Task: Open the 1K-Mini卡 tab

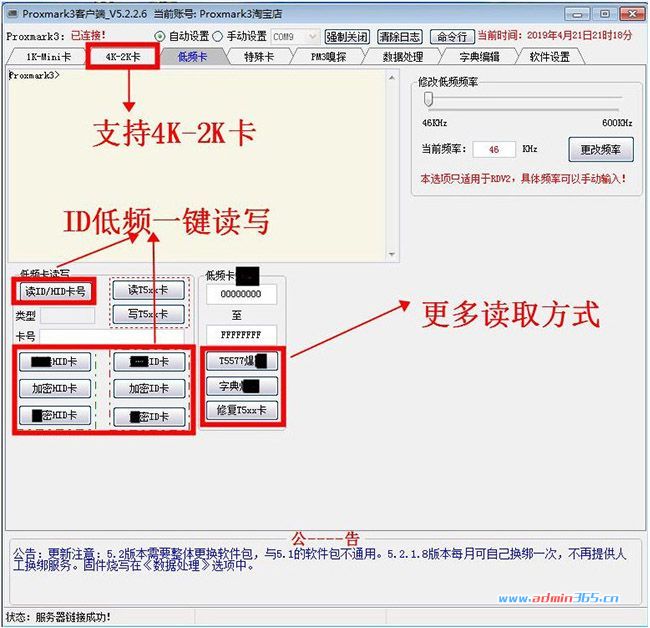Action: point(49,57)
